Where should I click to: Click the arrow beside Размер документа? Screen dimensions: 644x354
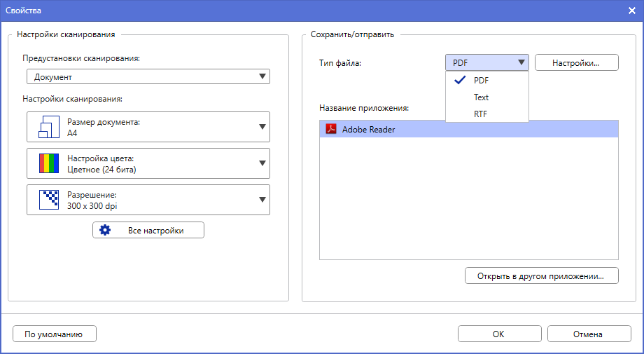(x=262, y=127)
